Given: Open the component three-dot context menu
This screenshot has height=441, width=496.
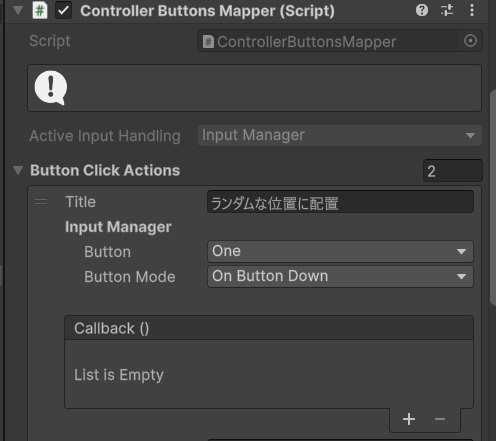Looking at the screenshot, I should [472, 10].
